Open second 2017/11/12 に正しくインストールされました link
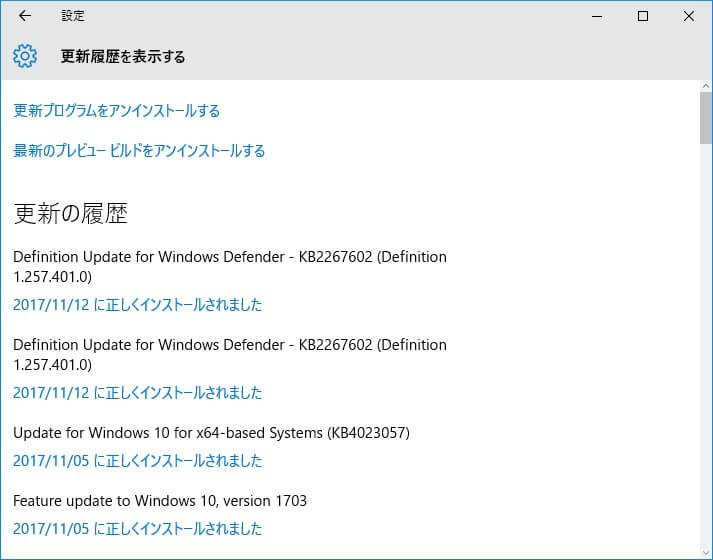Image resolution: width=713 pixels, height=560 pixels. pos(138,393)
